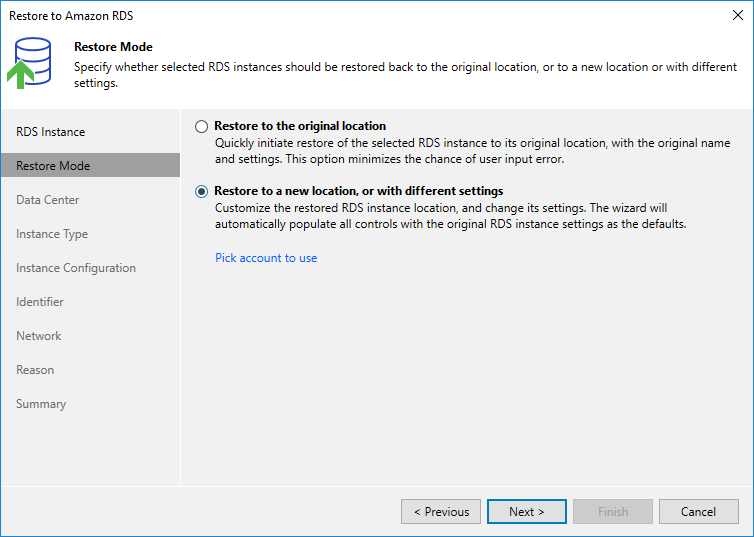Screen dimensions: 754x537
Task: Cancel the restore wizard
Action: click(698, 512)
